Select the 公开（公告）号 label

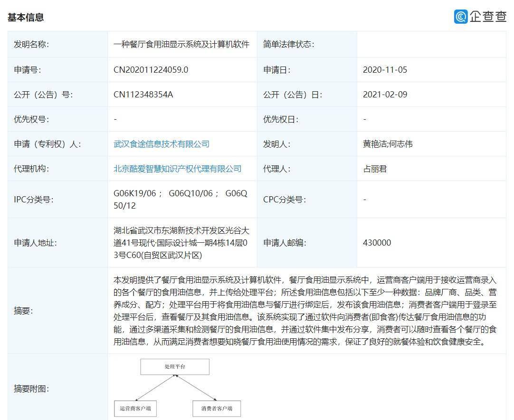43,95
